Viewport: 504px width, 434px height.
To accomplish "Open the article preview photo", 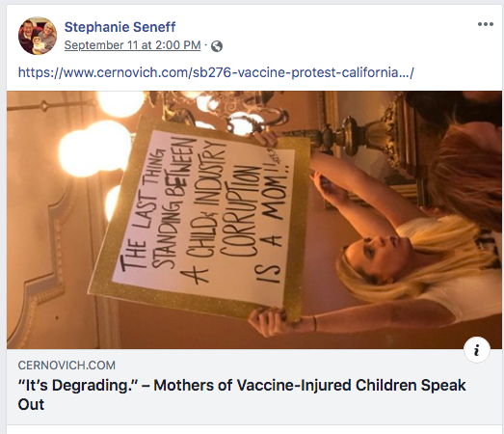I will tap(254, 220).
